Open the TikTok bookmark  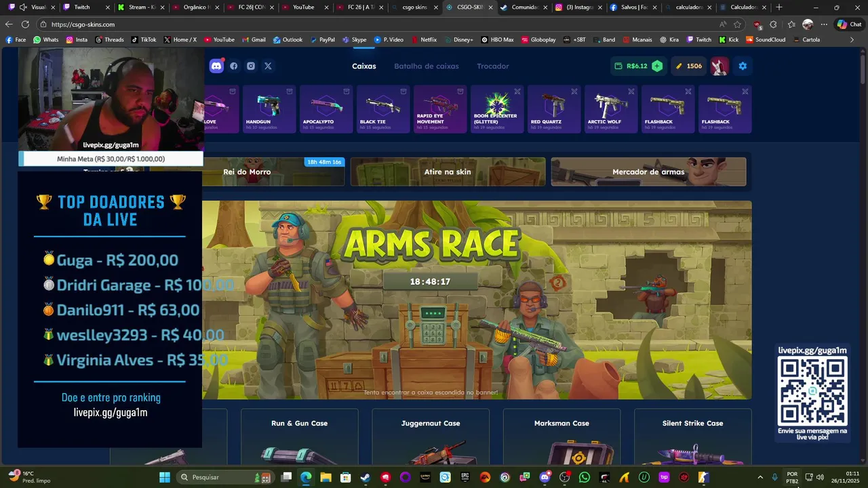coord(144,40)
